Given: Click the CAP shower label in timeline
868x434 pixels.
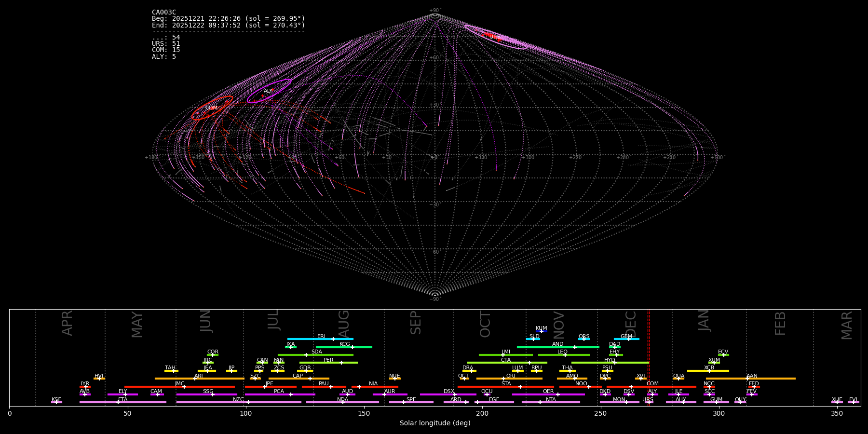Looking at the screenshot, I should coord(298,376).
